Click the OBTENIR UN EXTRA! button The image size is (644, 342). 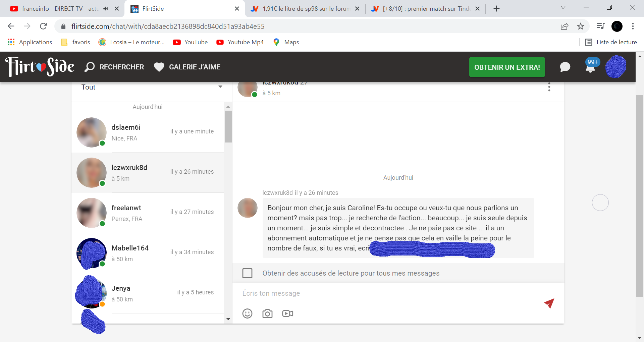pos(507,67)
